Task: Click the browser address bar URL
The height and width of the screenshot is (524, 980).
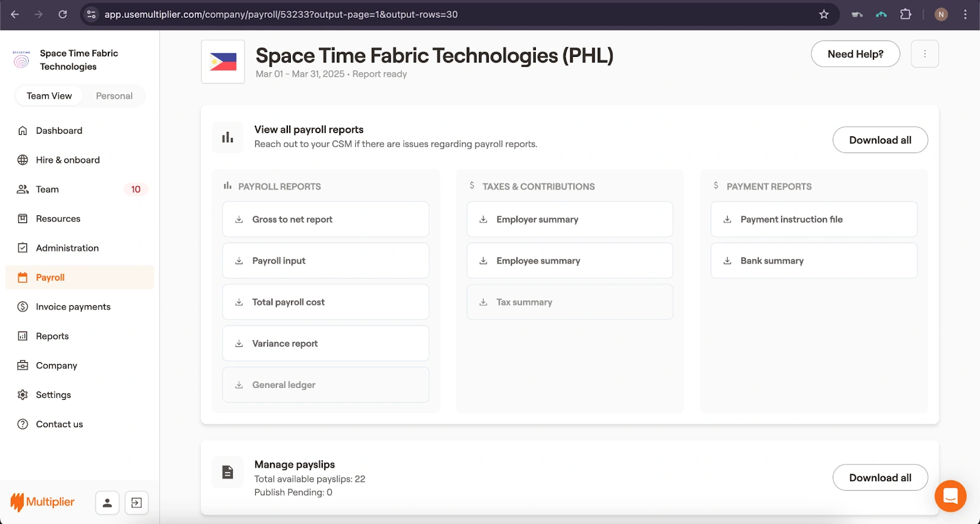Action: click(x=281, y=14)
